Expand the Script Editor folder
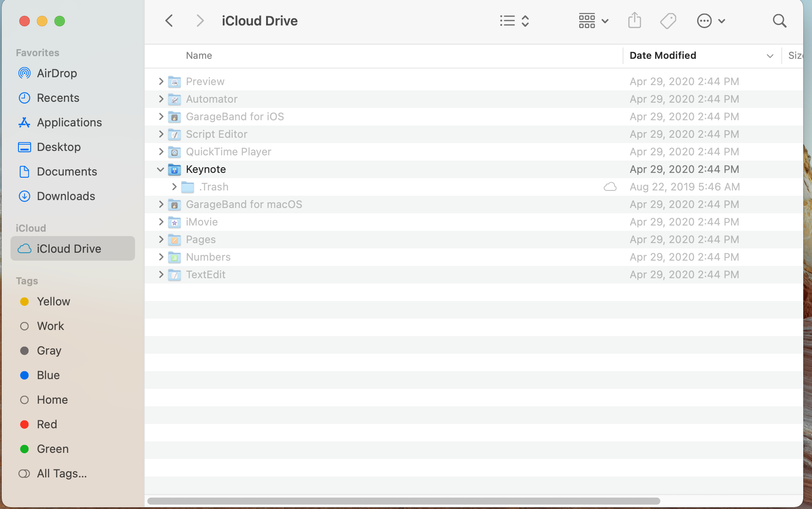The image size is (812, 509). [161, 134]
